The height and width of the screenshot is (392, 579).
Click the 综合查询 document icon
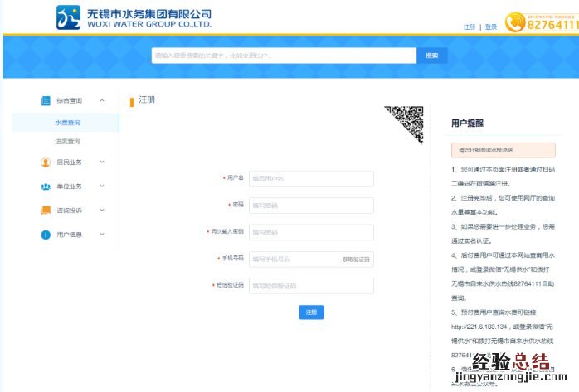tap(46, 100)
